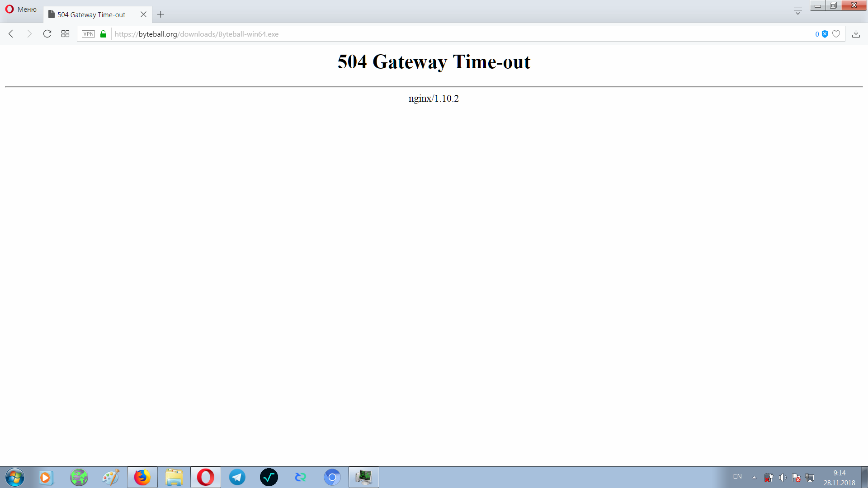Image resolution: width=868 pixels, height=488 pixels.
Task: Restore down the Opera window
Action: pos(833,5)
